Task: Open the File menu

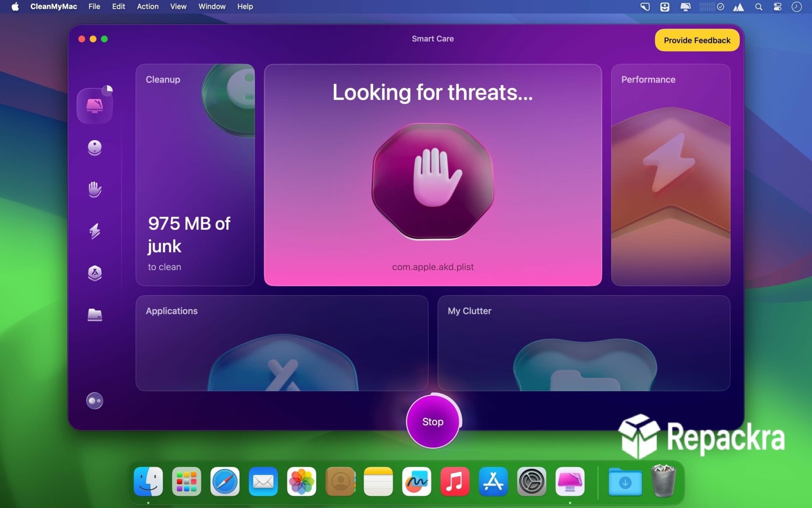Action: point(94,6)
